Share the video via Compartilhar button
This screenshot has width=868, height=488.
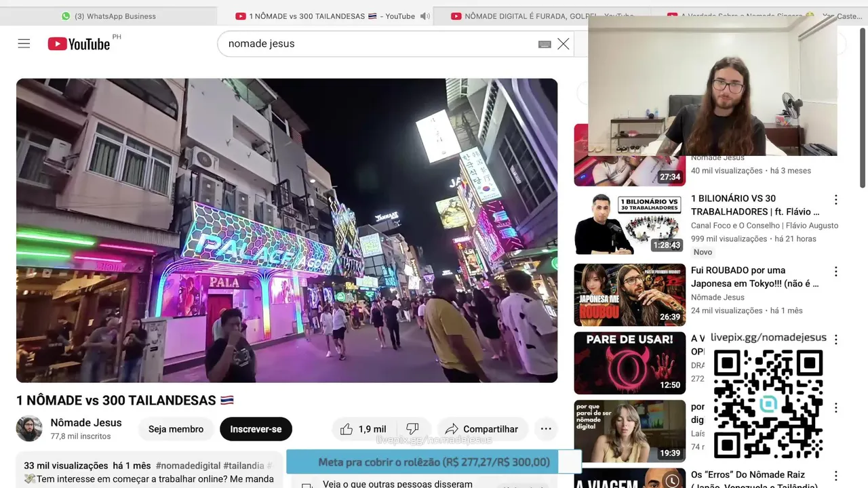click(481, 429)
